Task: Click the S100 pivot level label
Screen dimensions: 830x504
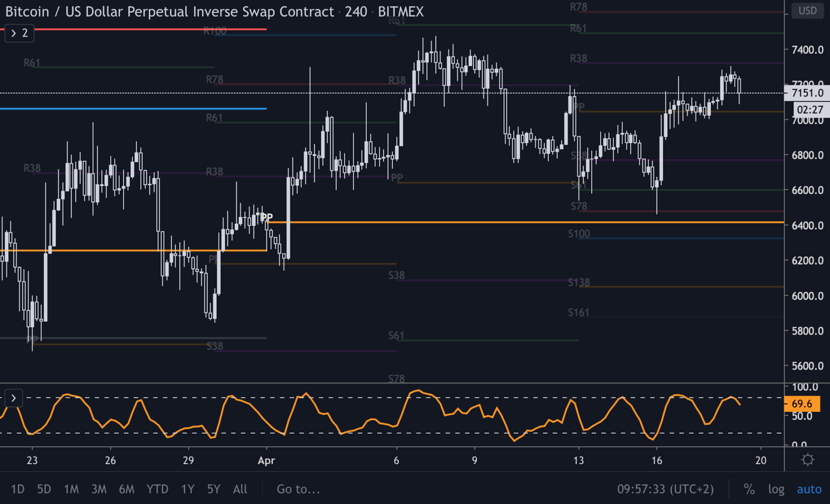Action: coord(579,234)
